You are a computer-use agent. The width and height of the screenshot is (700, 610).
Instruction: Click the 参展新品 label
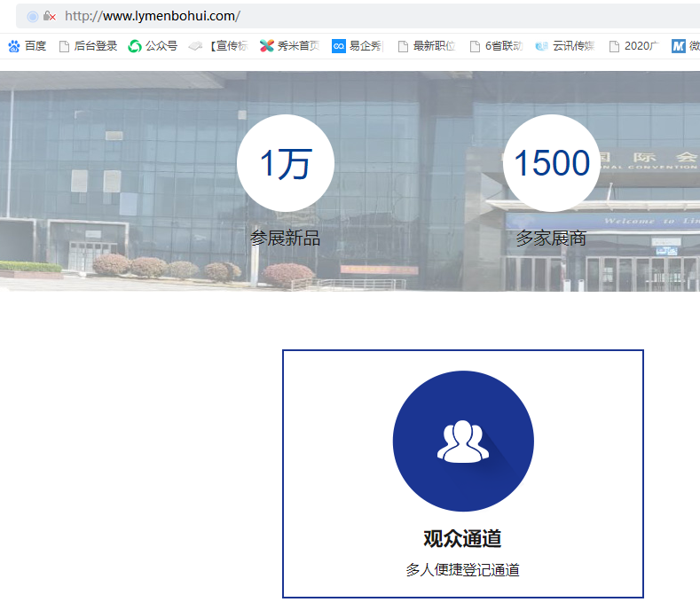coord(286,238)
